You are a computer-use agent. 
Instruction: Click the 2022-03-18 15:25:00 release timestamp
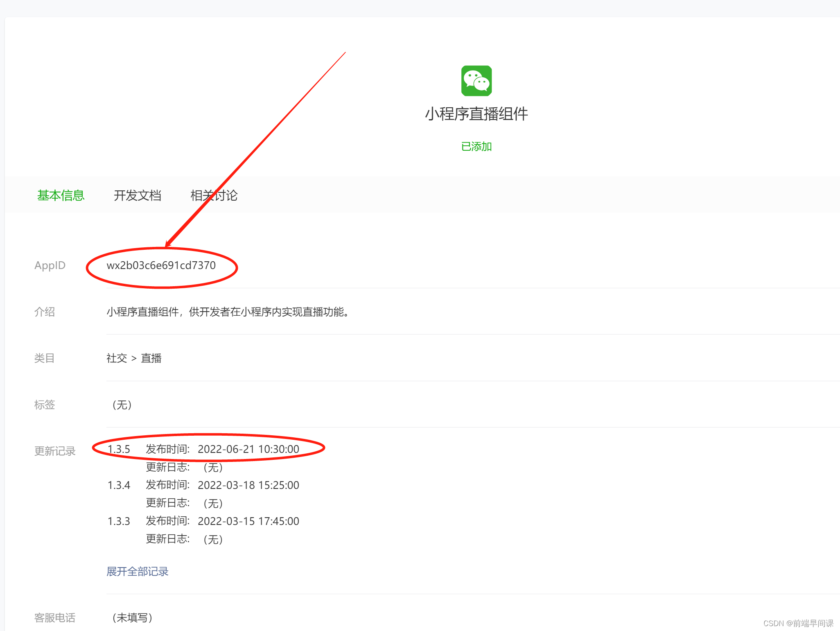coord(248,485)
